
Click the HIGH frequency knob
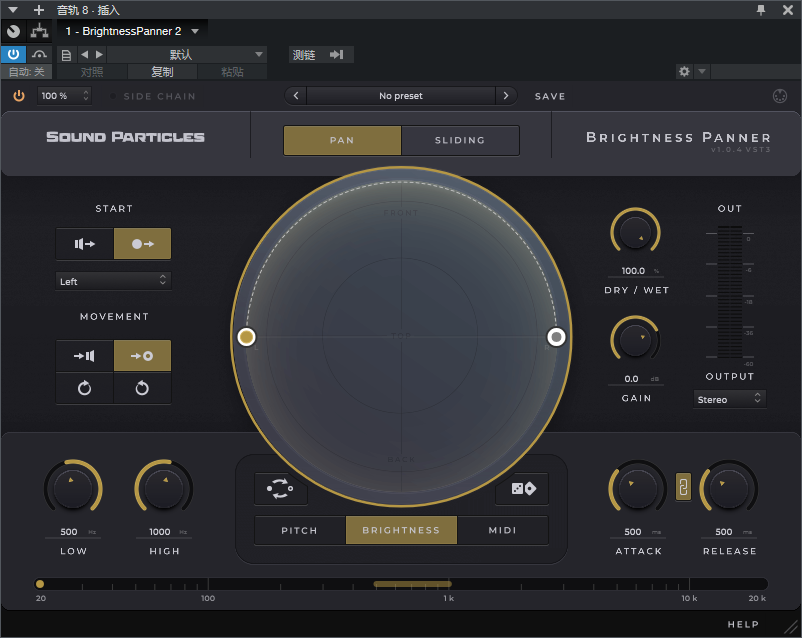(164, 489)
